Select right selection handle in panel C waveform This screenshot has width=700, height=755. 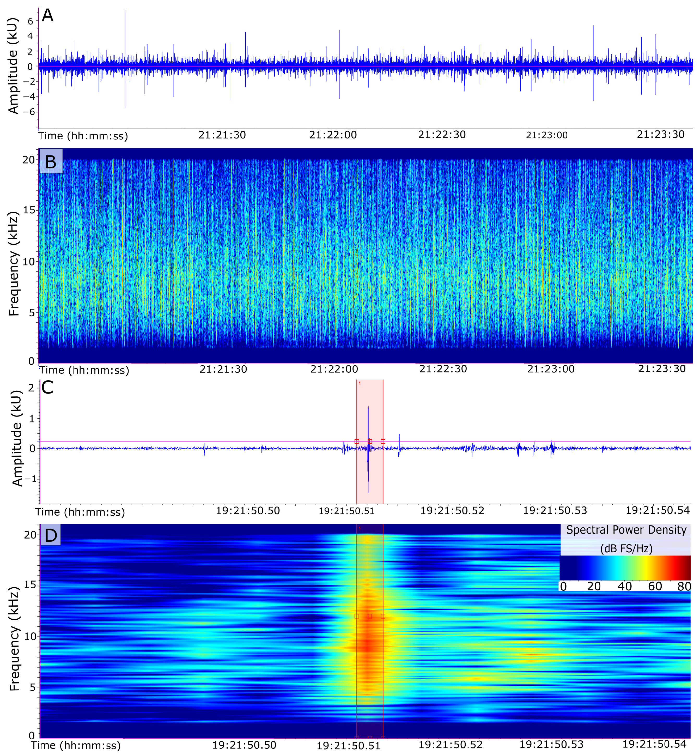[383, 441]
